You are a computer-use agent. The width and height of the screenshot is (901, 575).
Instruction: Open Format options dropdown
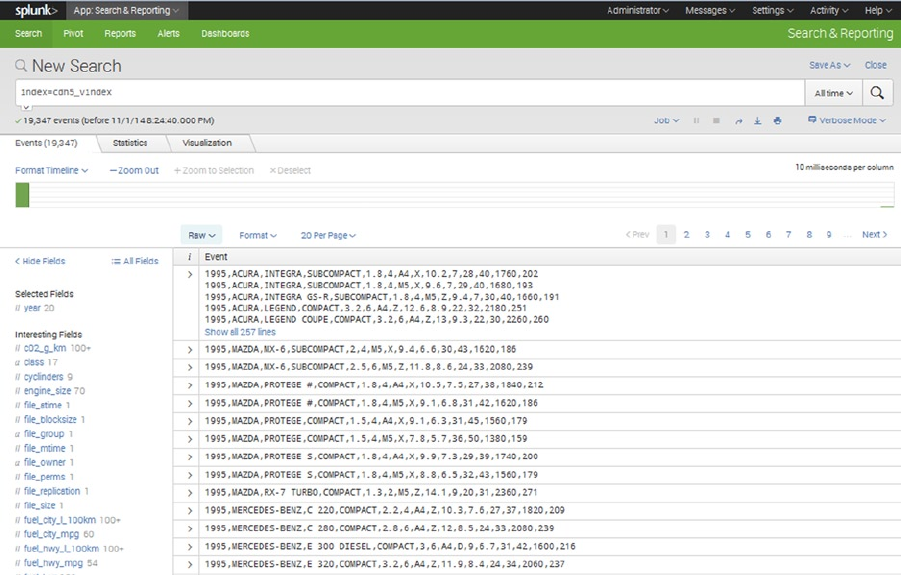[257, 236]
